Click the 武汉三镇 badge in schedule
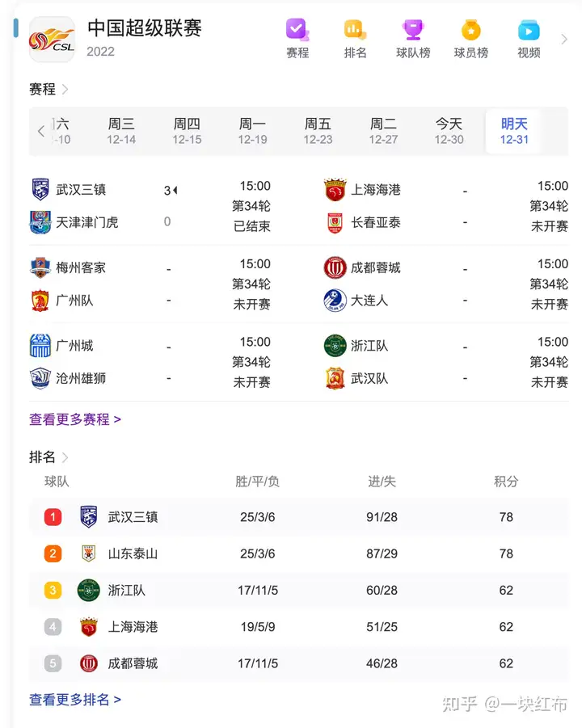582x728 pixels. 40,189
